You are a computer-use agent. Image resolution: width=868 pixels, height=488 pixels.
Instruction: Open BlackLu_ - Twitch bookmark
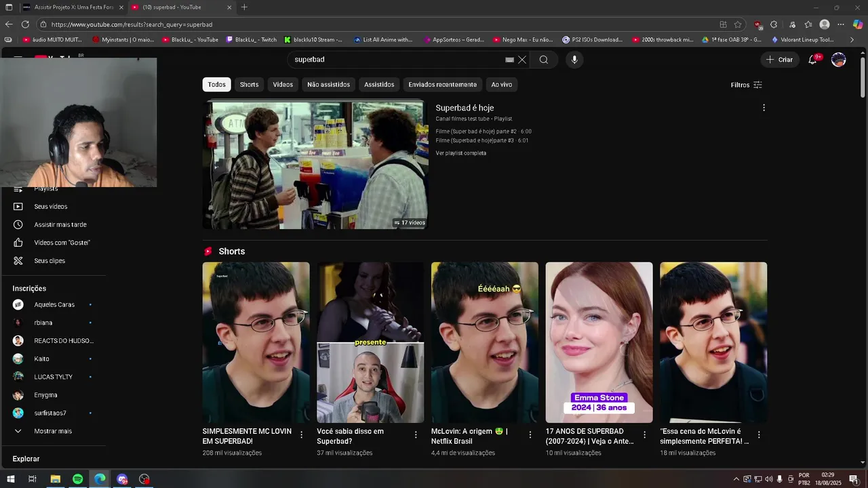click(251, 40)
